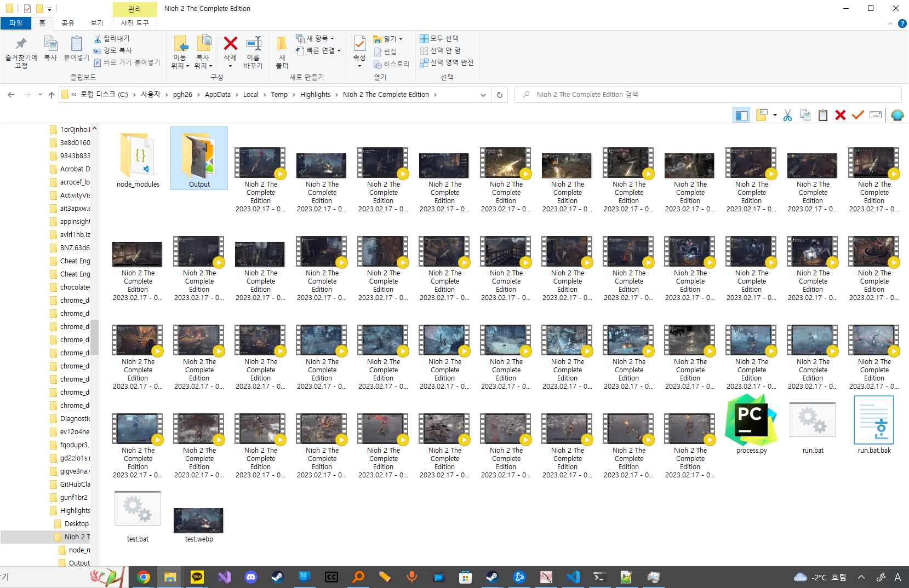Click 바로 가기 붙여넣기 paste shortcut

pyautogui.click(x=127, y=62)
